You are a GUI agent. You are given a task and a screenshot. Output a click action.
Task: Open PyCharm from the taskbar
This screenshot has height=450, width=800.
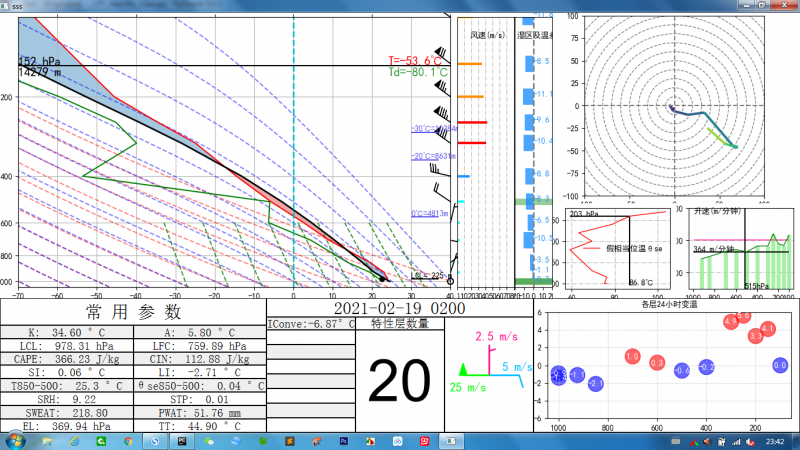[181, 440]
